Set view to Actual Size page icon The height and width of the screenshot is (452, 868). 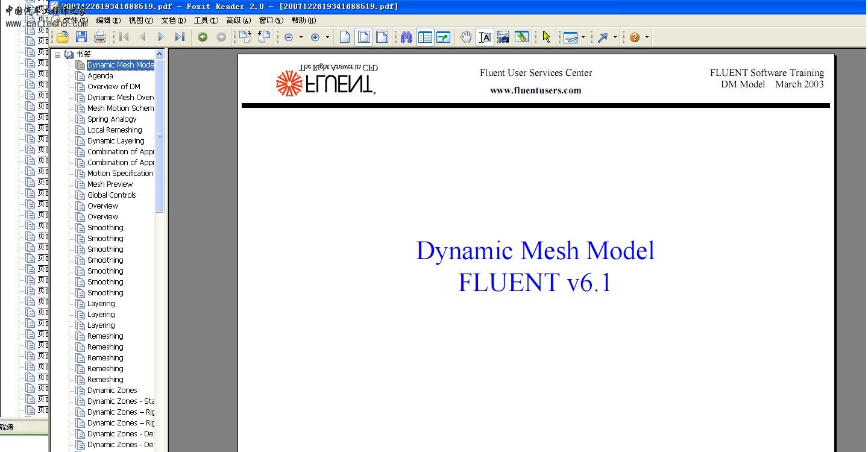tap(345, 37)
